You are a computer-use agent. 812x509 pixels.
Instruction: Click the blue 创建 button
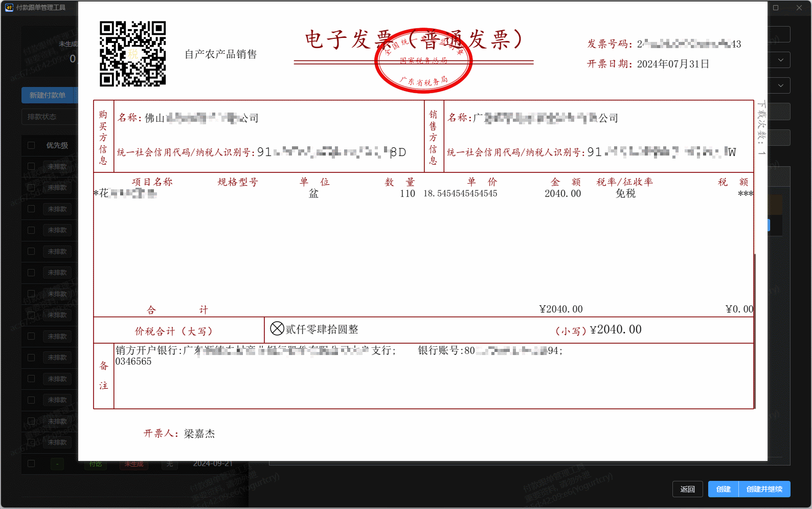click(x=723, y=489)
